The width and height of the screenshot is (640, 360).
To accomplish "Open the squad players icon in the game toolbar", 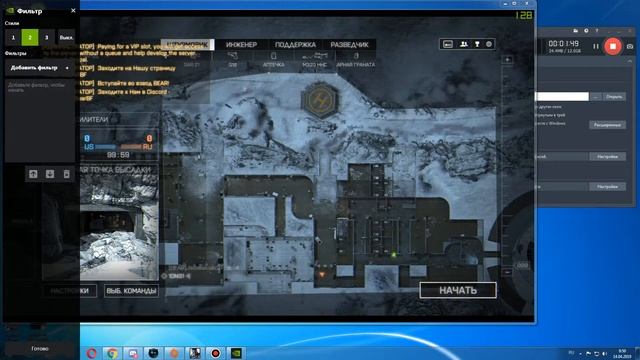I will click(464, 44).
